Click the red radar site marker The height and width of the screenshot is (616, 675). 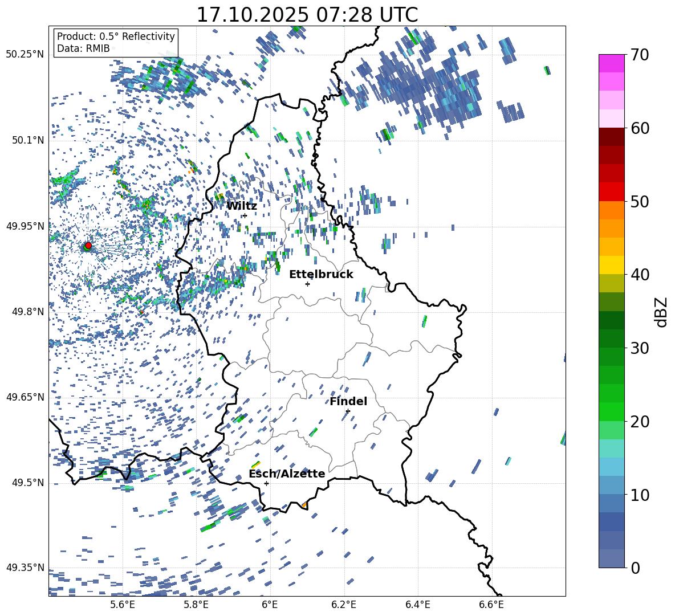tap(88, 246)
